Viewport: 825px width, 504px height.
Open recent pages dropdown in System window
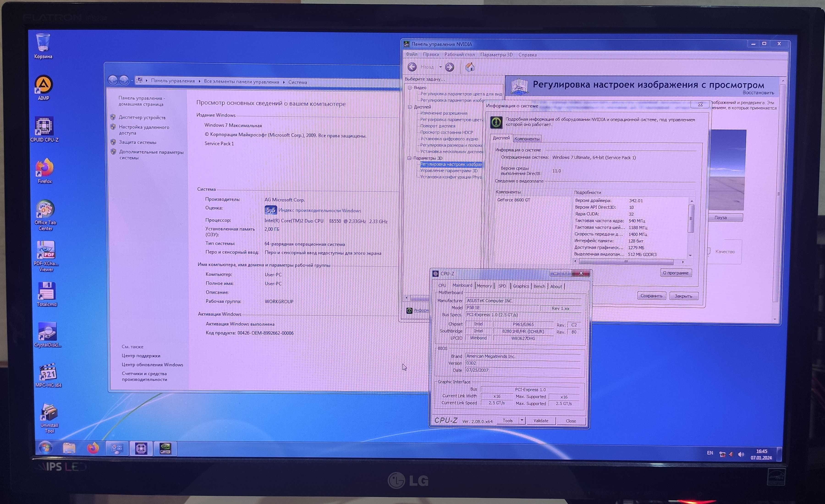[x=132, y=81]
